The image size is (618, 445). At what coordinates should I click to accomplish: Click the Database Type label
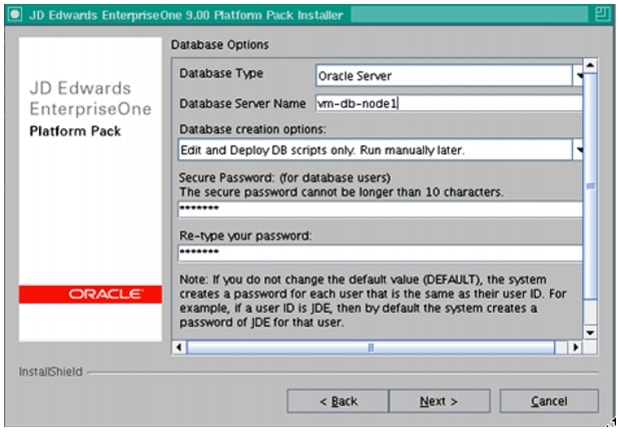point(221,73)
